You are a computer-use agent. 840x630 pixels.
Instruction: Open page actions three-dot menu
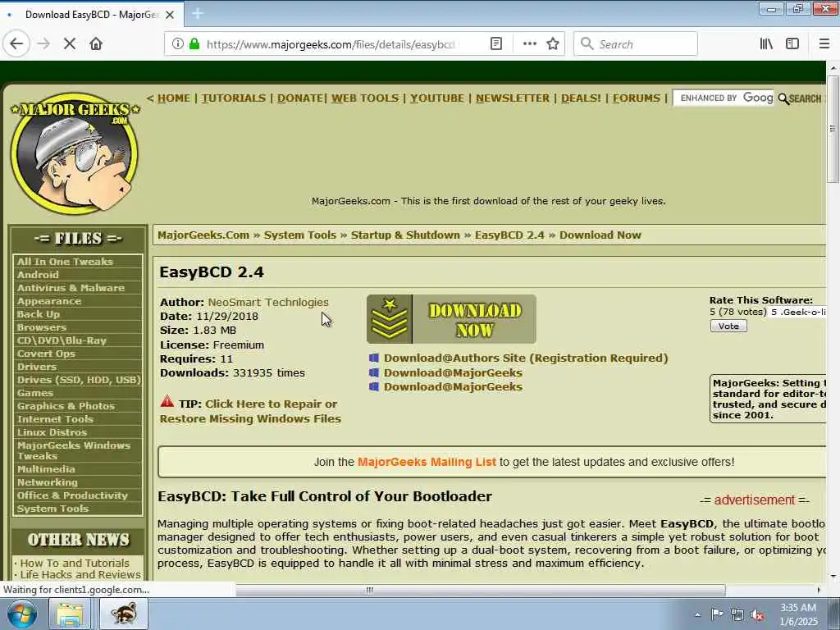[529, 44]
